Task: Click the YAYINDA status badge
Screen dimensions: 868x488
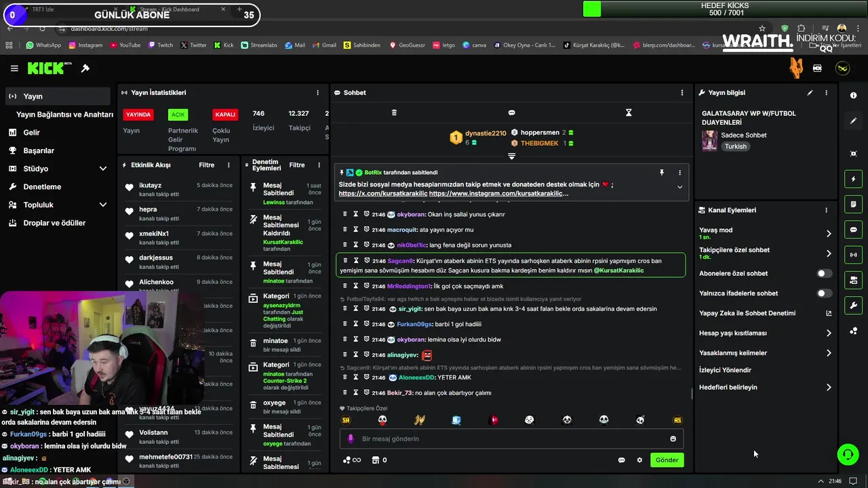Action: tap(138, 115)
